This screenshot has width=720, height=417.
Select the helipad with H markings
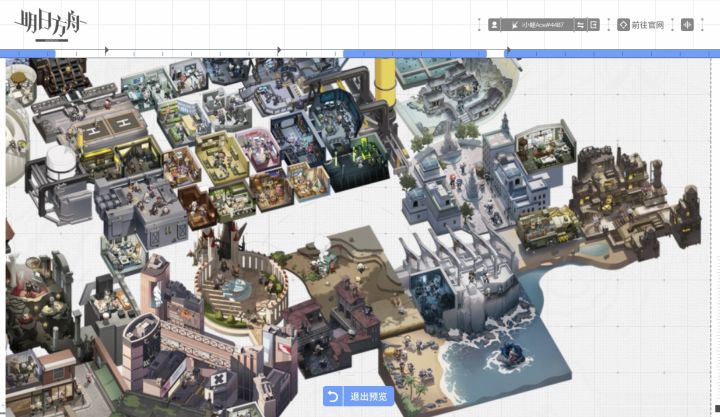pos(110,126)
